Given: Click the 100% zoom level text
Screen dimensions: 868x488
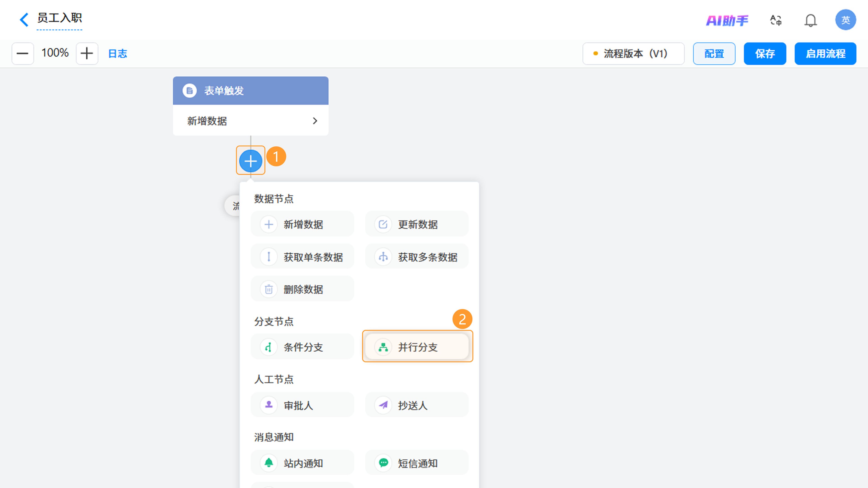Looking at the screenshot, I should [55, 53].
